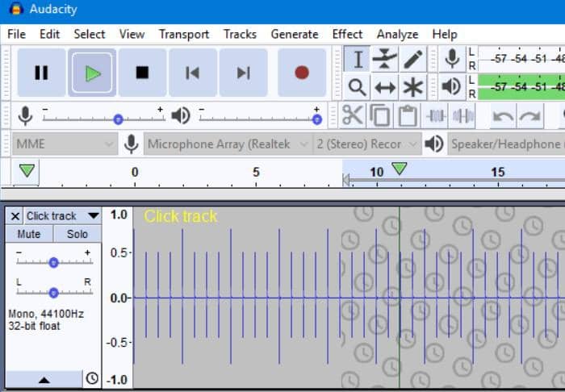This screenshot has height=392, width=565.
Task: Open the Click track name dropdown menu
Action: tap(63, 216)
